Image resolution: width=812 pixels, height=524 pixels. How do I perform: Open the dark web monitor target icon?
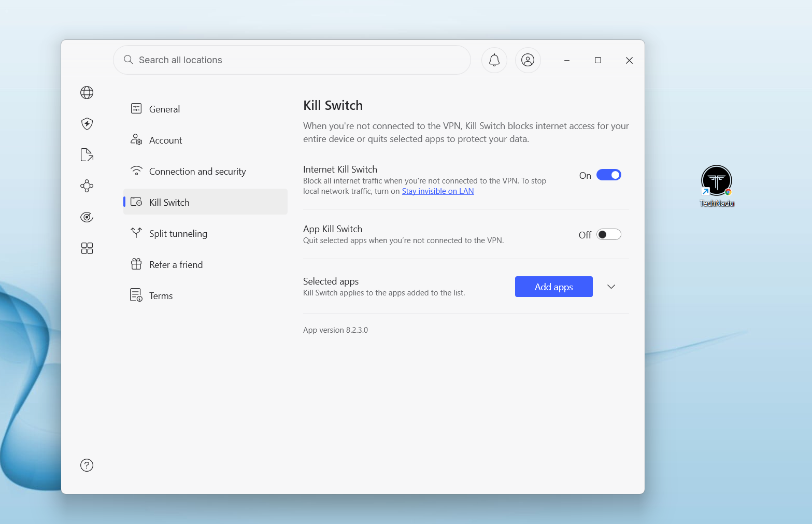tap(87, 217)
